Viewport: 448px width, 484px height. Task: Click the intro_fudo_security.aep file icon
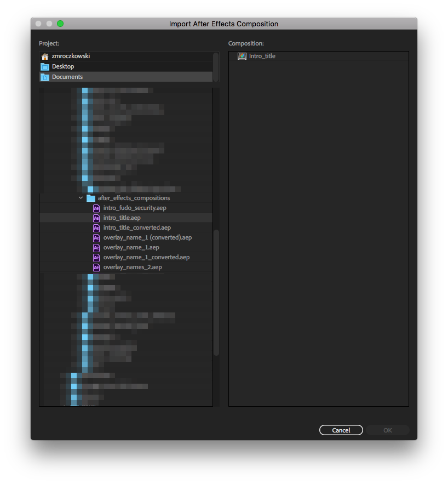click(96, 208)
